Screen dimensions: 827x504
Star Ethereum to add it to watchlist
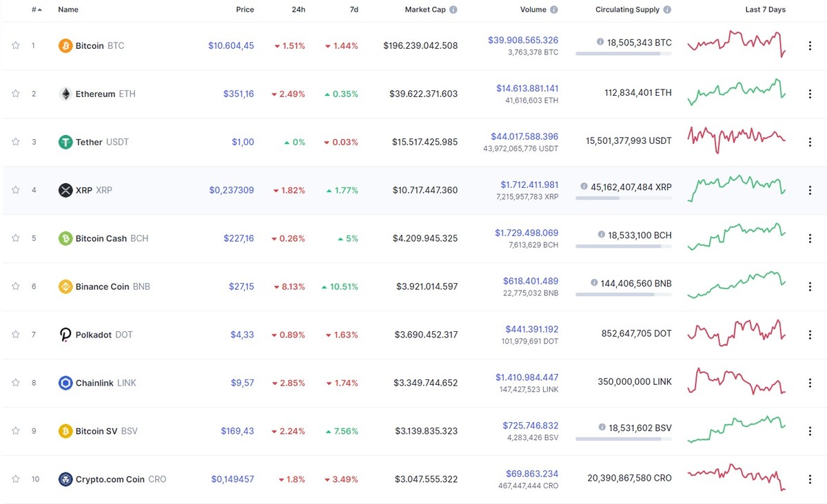tap(15, 94)
